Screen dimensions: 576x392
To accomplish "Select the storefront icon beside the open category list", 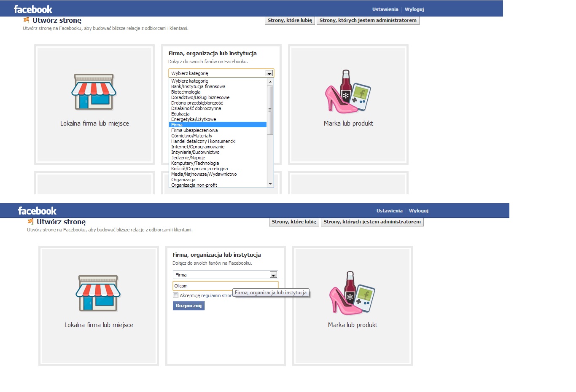I will (x=94, y=92).
